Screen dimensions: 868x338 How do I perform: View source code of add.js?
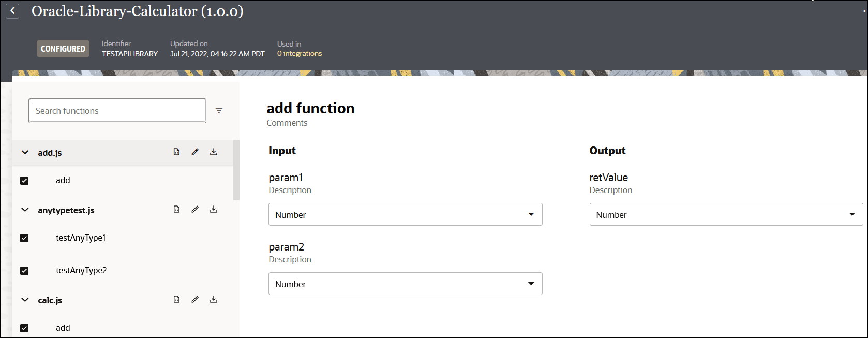pos(176,152)
